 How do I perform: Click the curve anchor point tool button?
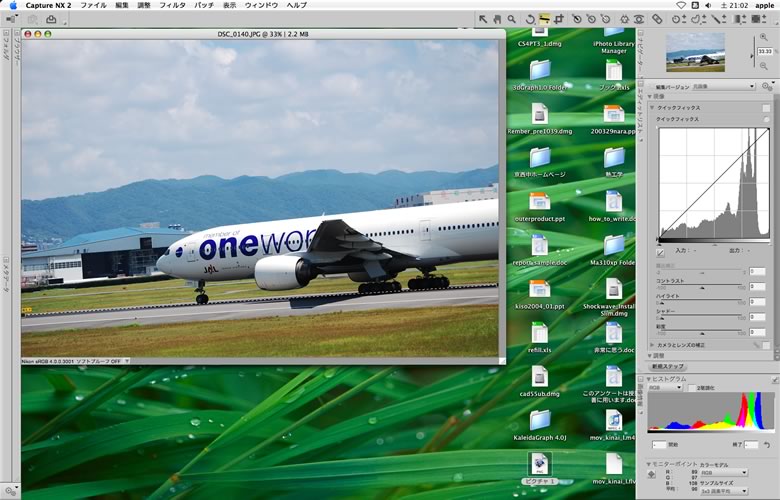pos(660,253)
